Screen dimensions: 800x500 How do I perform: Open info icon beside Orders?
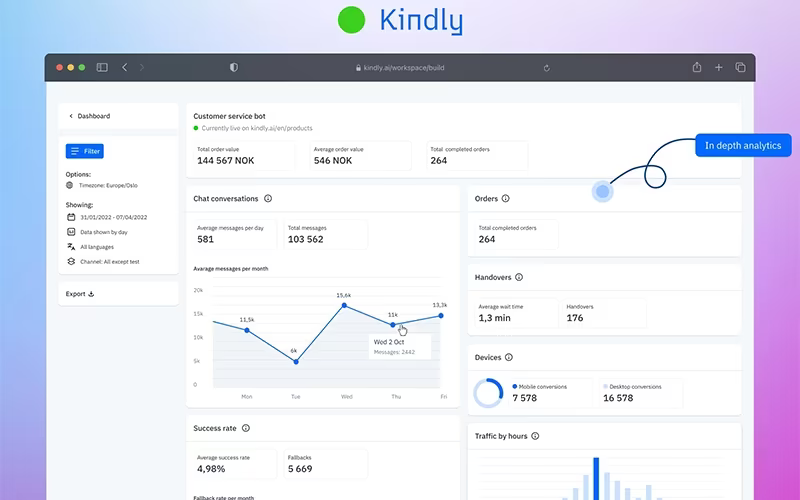point(505,198)
